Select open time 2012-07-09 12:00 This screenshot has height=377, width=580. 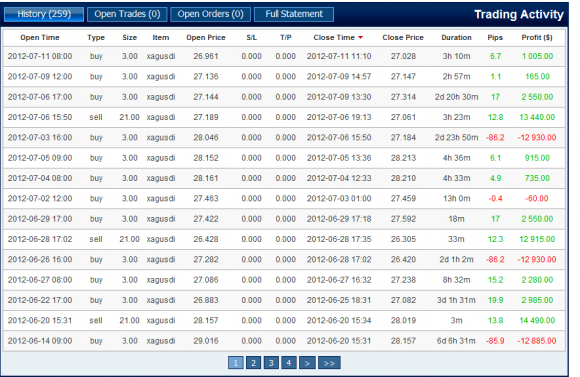point(40,77)
